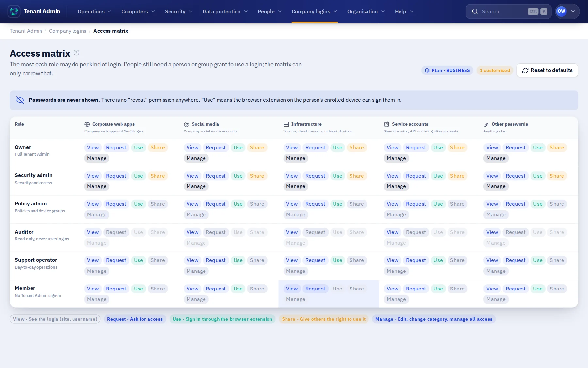Expand the Operations menu
Viewport: 588px width, 368px height.
[x=94, y=11]
